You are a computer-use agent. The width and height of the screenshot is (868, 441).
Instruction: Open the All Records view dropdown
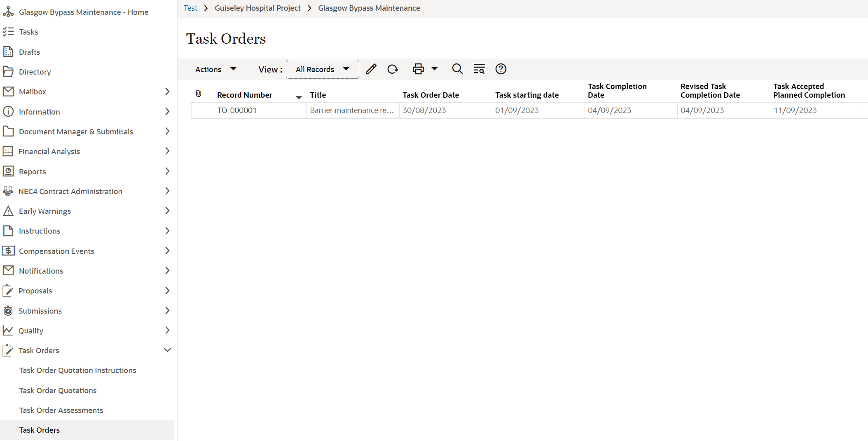point(322,69)
